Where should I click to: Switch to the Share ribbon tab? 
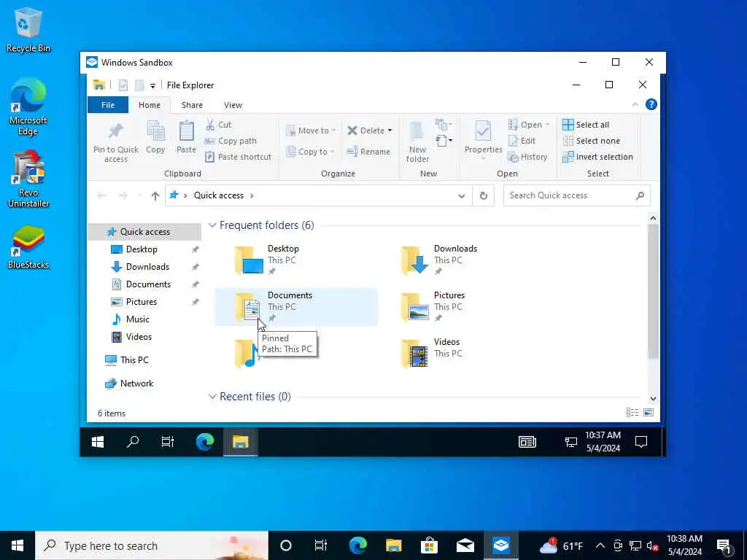pos(192,105)
